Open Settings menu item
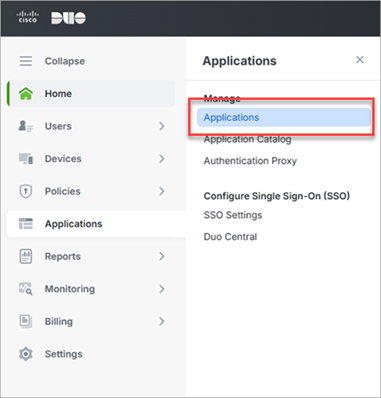Image resolution: width=381 pixels, height=398 pixels. [91, 354]
